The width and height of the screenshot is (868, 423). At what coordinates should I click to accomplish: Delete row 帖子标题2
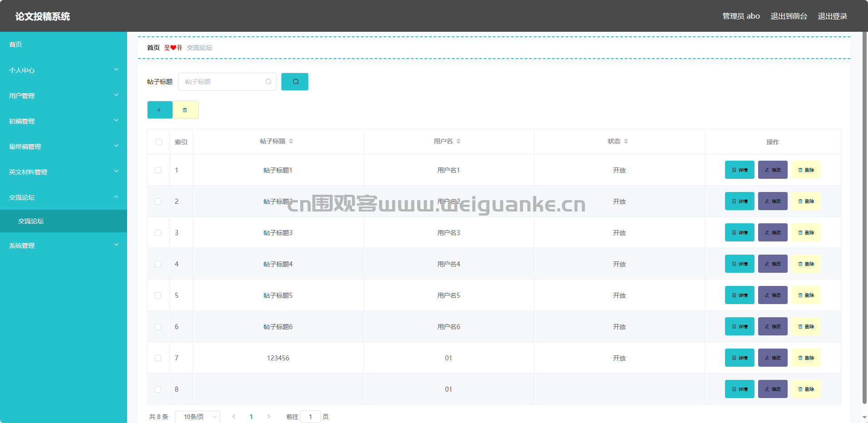pos(806,201)
